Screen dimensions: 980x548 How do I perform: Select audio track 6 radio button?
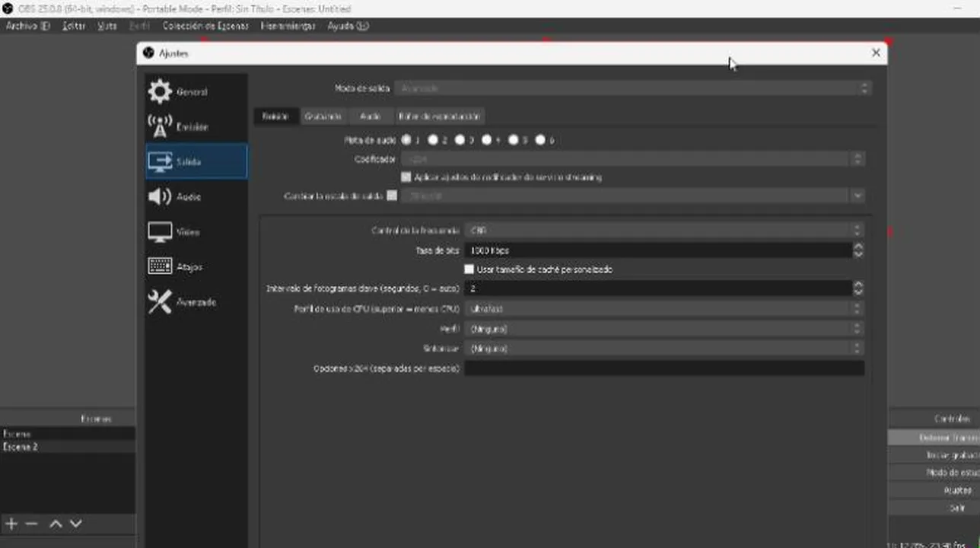(540, 140)
